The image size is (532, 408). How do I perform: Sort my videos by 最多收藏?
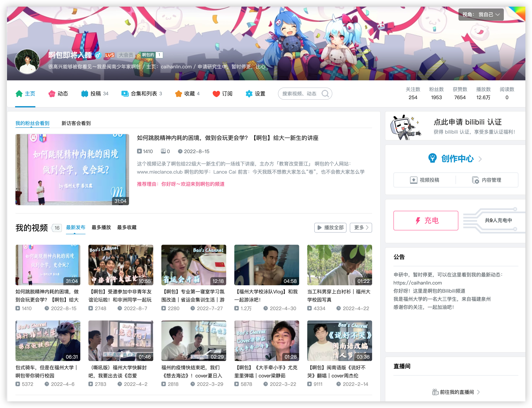[x=127, y=227]
